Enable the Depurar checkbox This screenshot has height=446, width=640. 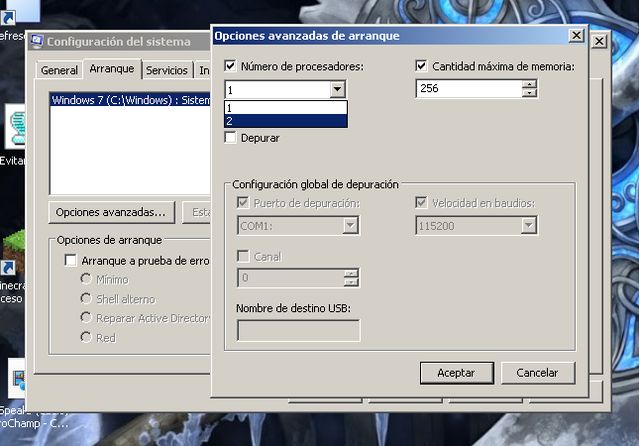click(231, 138)
